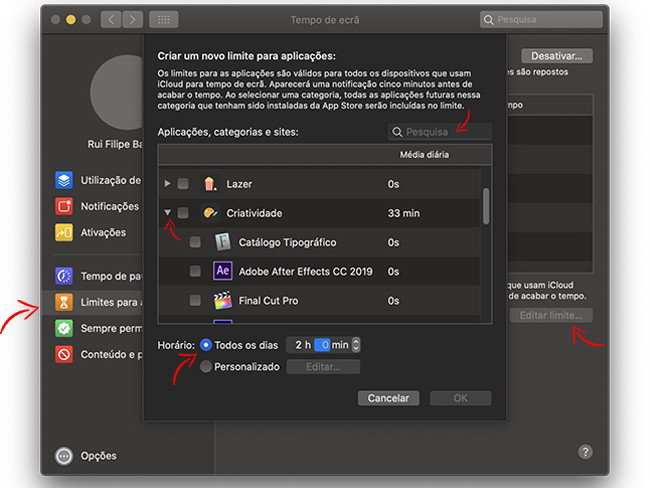Check the Criatividade category checkbox
The image size is (650, 488).
point(183,213)
